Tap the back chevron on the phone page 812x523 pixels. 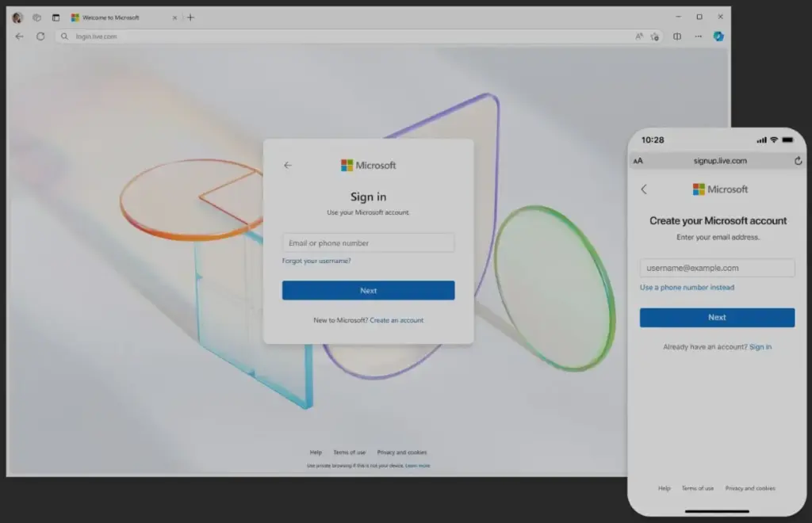coord(644,189)
